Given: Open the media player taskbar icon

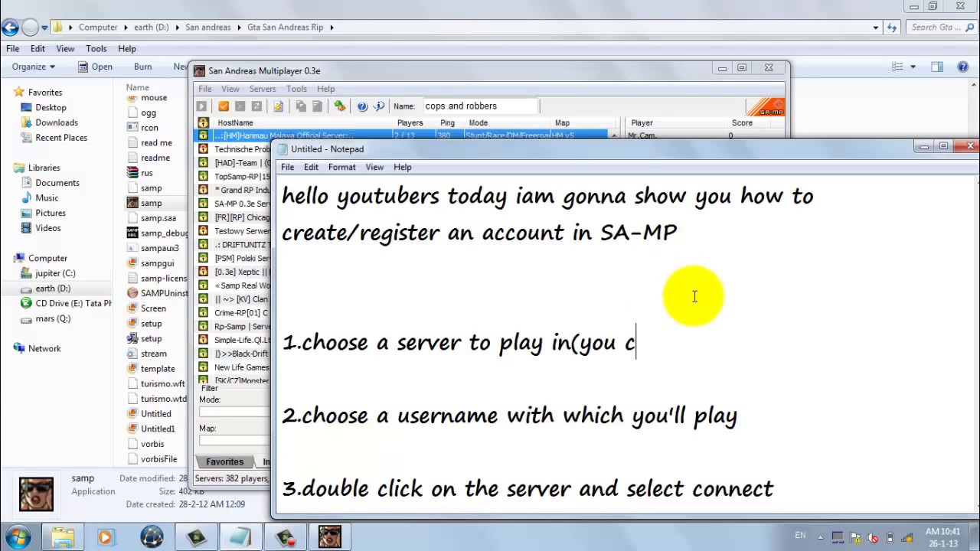Looking at the screenshot, I should click(105, 536).
